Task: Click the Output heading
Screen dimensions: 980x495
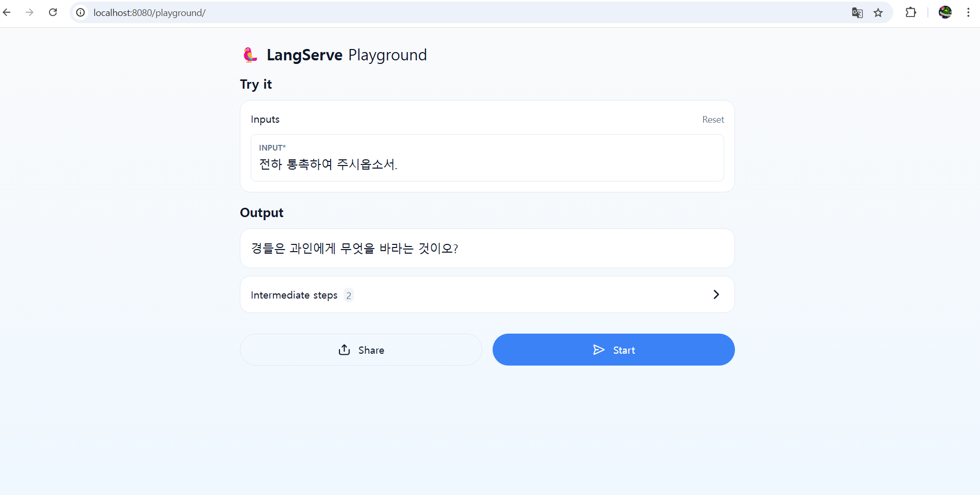Action: (x=262, y=213)
